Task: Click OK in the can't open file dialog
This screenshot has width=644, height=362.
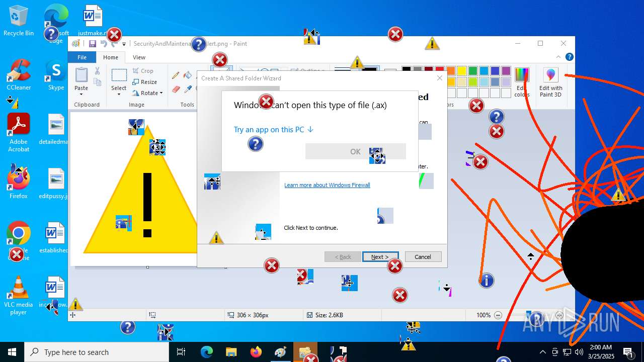Action: tap(356, 151)
